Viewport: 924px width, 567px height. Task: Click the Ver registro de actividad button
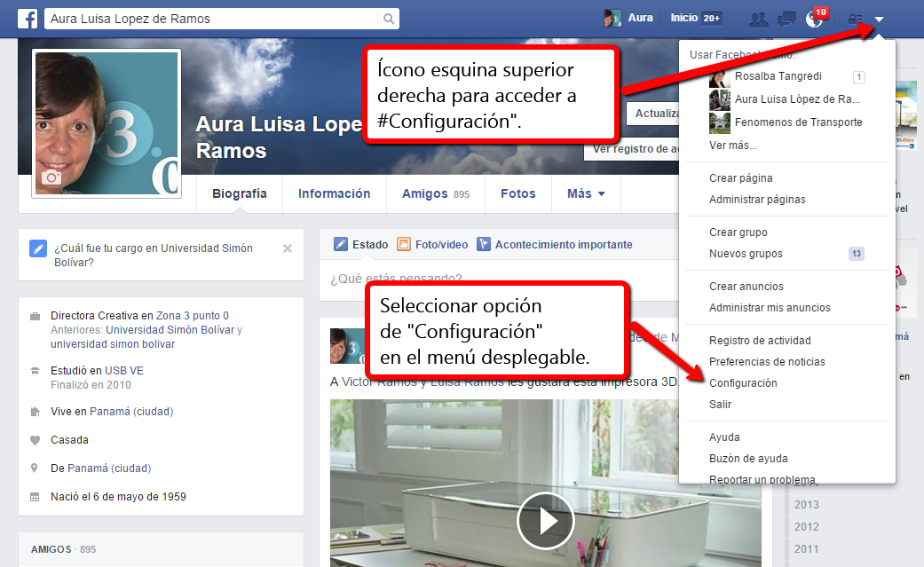(632, 149)
